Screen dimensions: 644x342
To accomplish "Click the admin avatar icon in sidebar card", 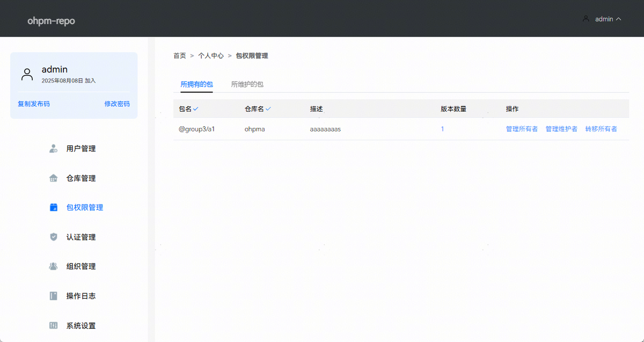I will 27,74.
